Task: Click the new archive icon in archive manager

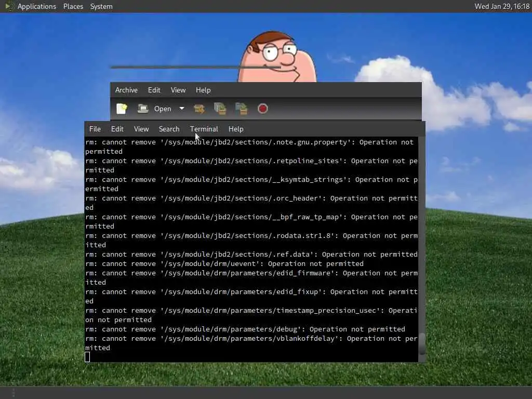Action: (122, 109)
